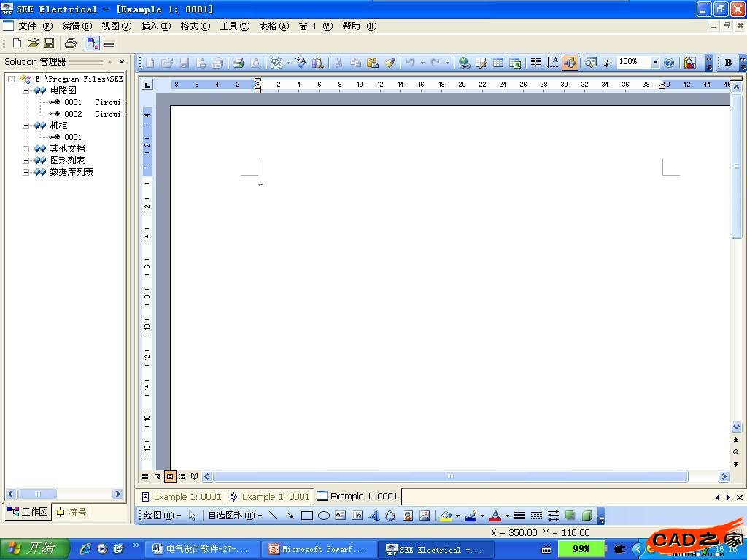Open the 100% zoom dropdown
The height and width of the screenshot is (560, 747).
[x=654, y=63]
